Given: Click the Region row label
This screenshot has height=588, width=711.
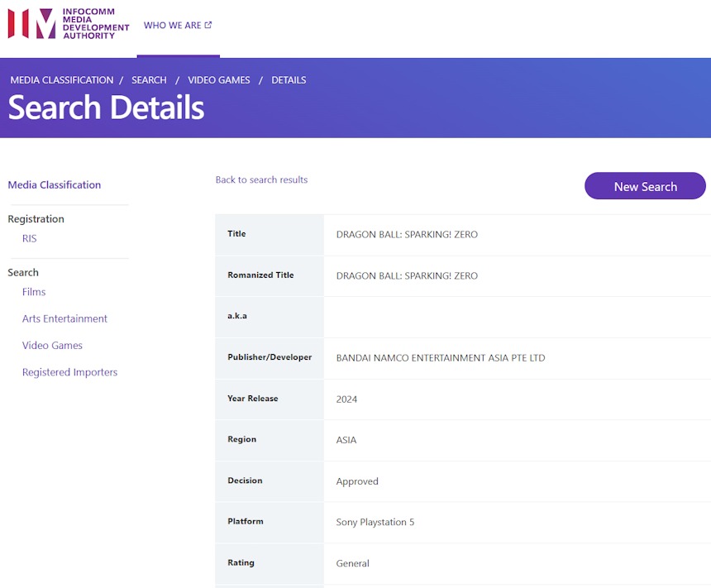Looking at the screenshot, I should 241,439.
